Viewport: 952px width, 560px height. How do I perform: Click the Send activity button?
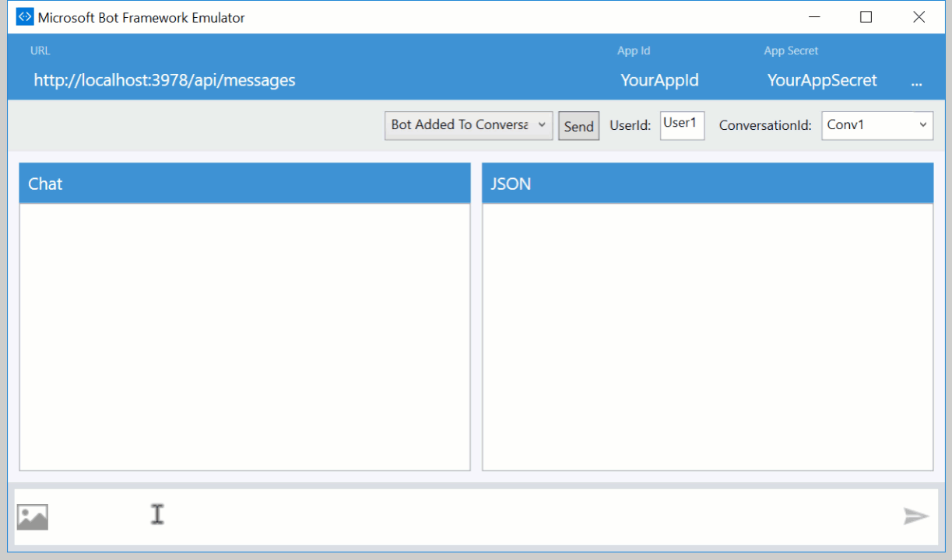[579, 126]
